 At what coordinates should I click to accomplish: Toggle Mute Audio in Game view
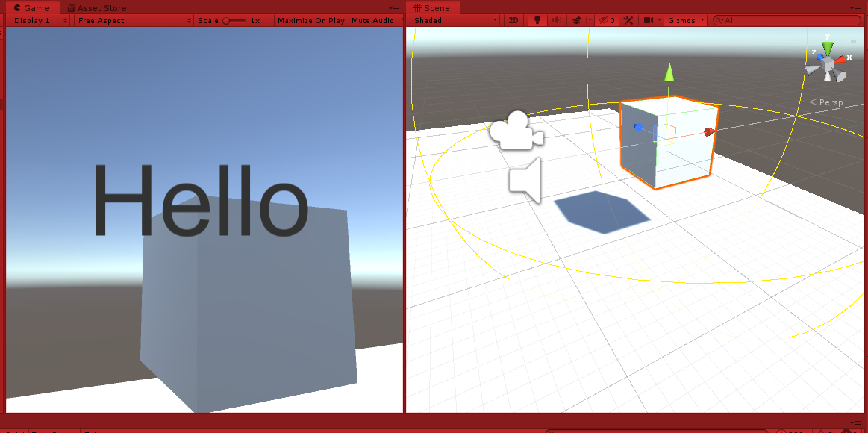pos(372,20)
